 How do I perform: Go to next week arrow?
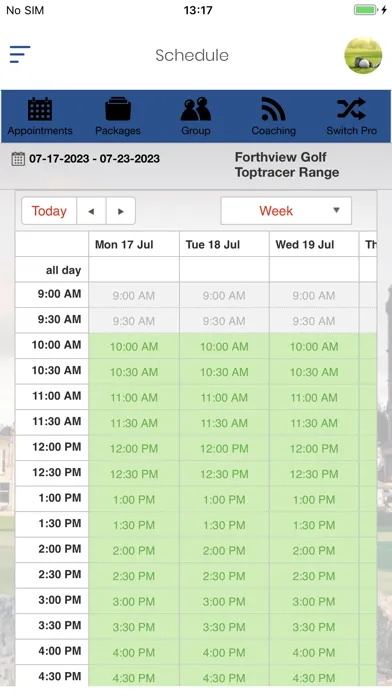click(120, 211)
